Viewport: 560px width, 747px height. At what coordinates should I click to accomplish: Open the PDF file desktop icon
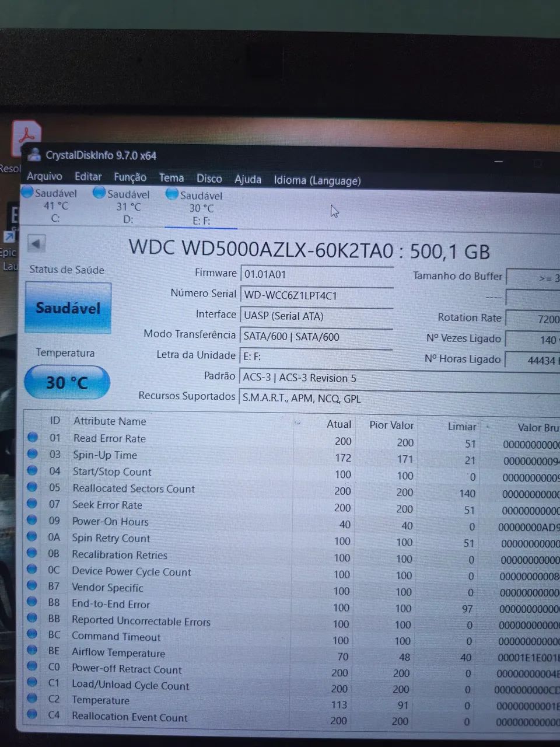26,138
